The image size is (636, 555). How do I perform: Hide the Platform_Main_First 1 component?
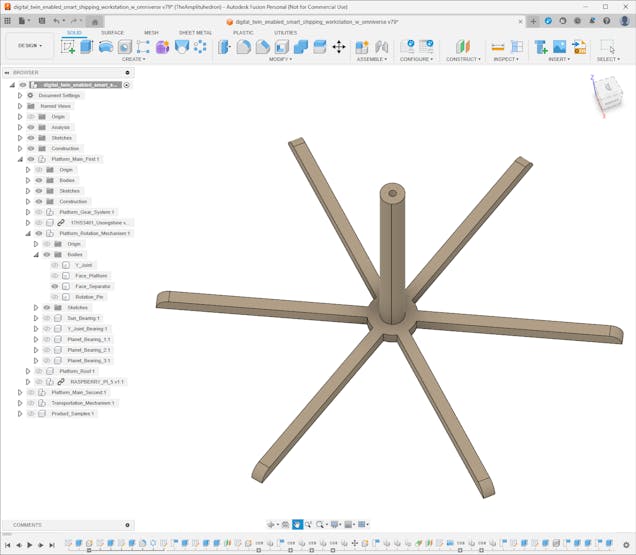click(30, 159)
